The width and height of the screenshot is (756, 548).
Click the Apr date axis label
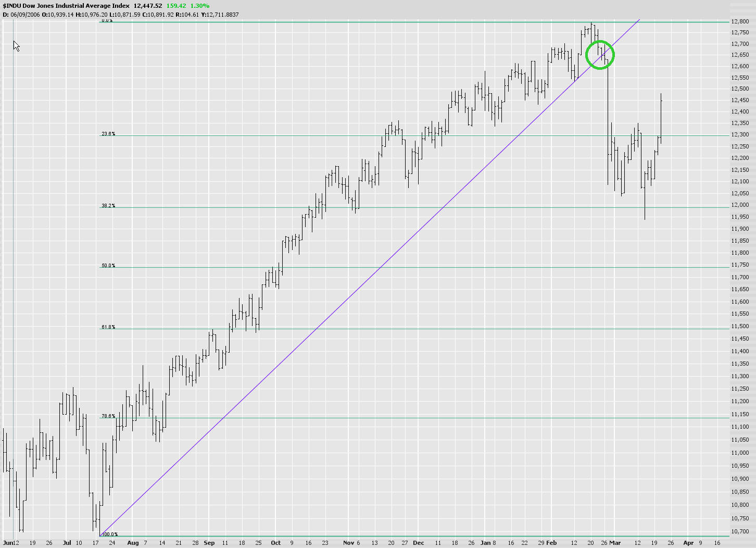tap(688, 543)
